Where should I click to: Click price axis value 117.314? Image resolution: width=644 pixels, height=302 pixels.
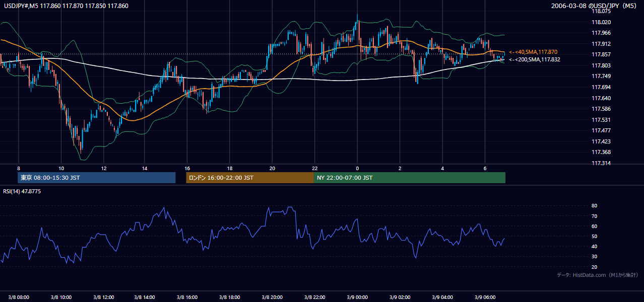pyautogui.click(x=601, y=163)
